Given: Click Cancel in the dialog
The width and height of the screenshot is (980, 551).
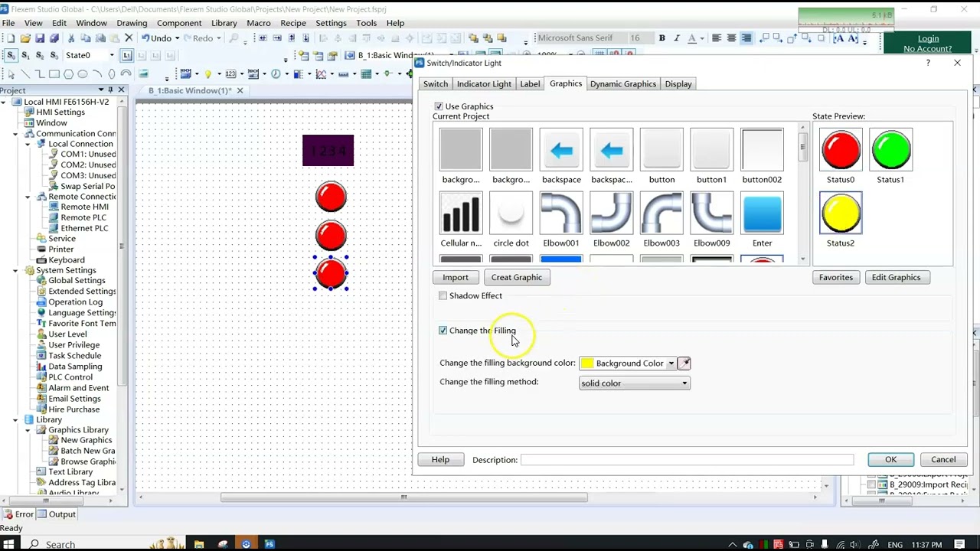Looking at the screenshot, I should pos(943,460).
